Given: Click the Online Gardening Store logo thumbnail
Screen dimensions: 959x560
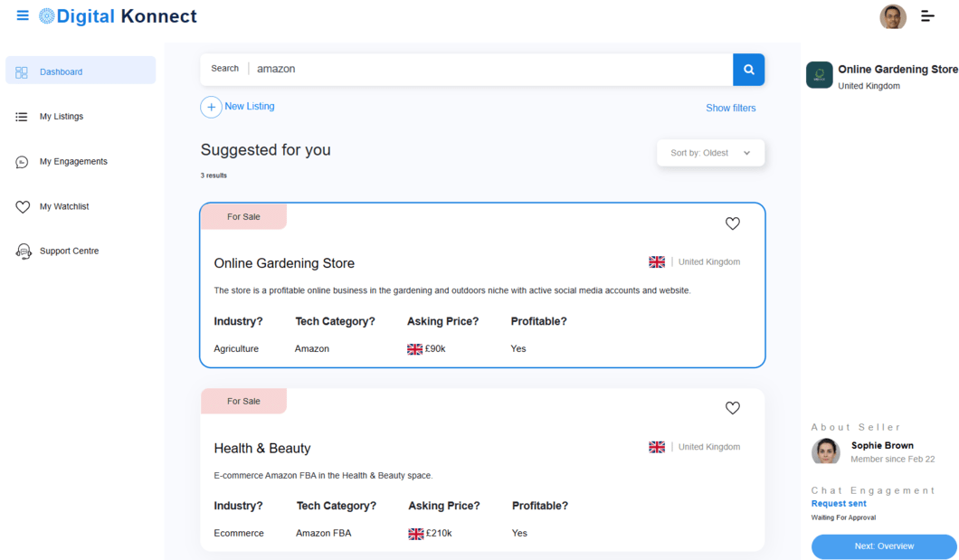Looking at the screenshot, I should 819,75.
